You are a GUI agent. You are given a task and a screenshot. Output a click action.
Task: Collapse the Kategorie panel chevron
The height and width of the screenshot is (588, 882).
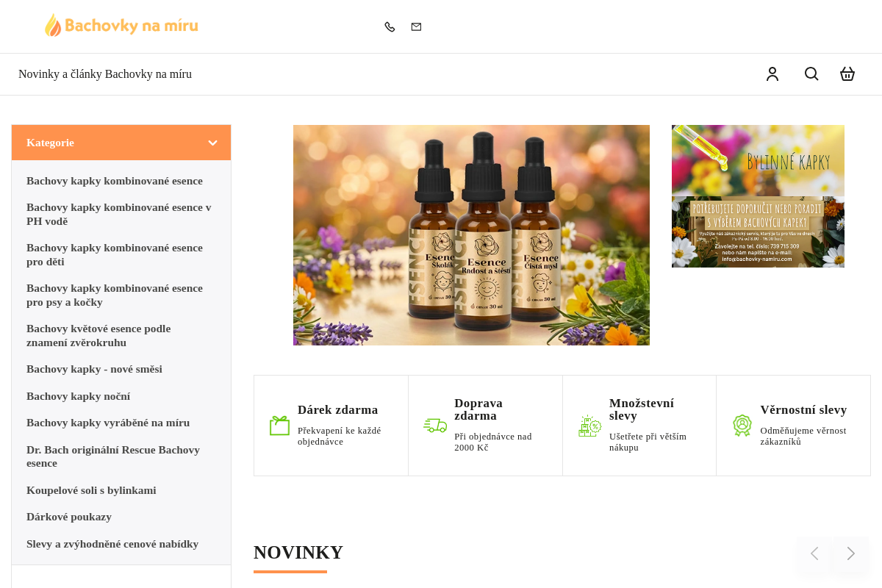[x=213, y=143]
